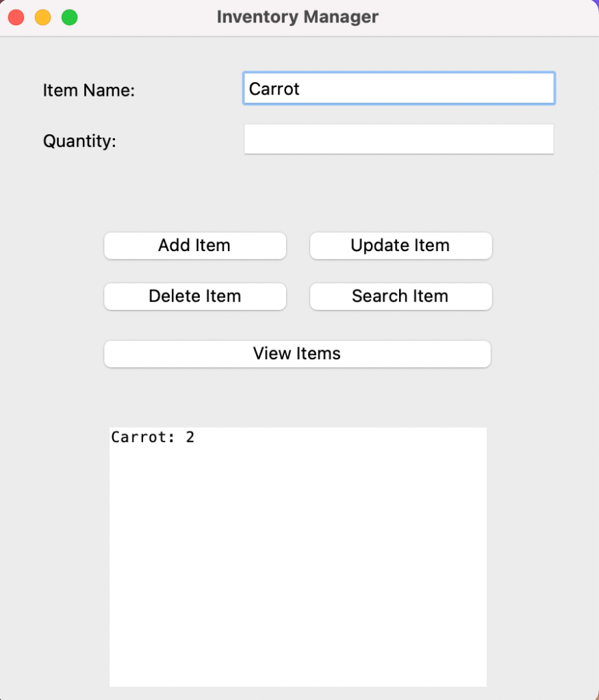Click the Inventory Manager window title
Viewport: 599px width, 700px height.
(x=297, y=17)
